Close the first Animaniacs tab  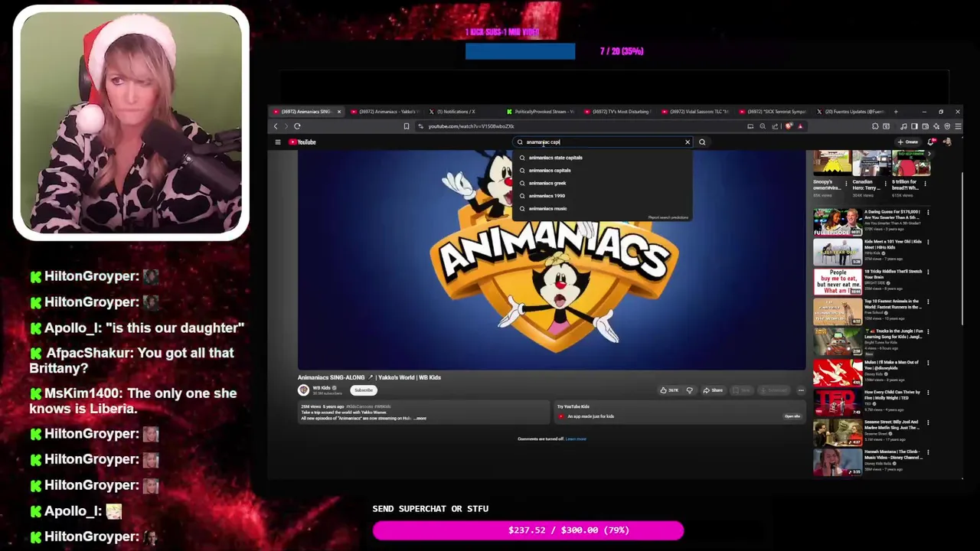339,112
